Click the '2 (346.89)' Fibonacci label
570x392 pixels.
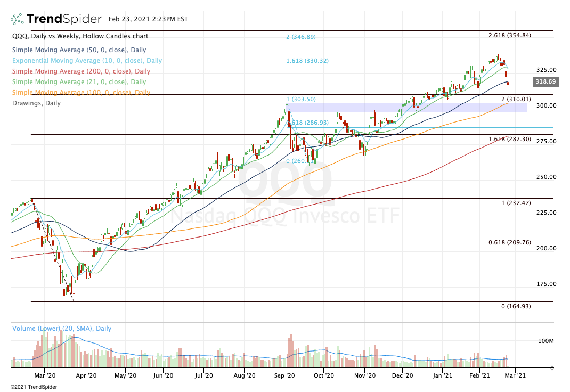click(x=301, y=37)
